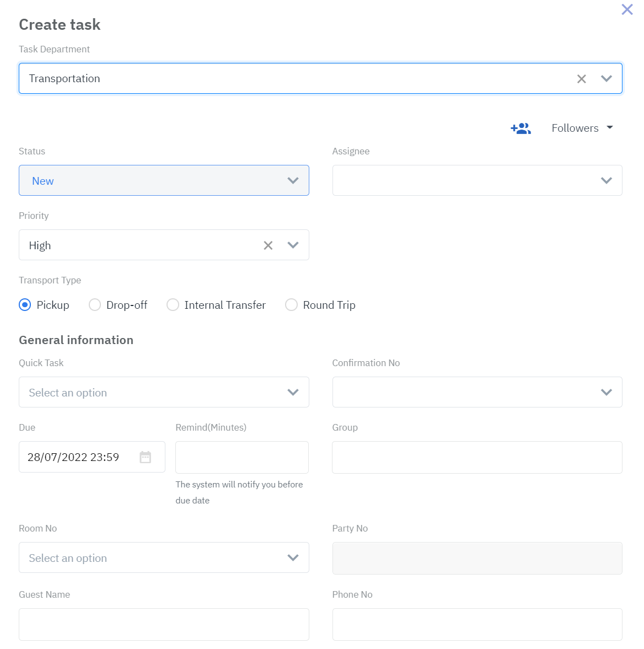
Task: Open the Assignee dropdown
Action: click(477, 181)
